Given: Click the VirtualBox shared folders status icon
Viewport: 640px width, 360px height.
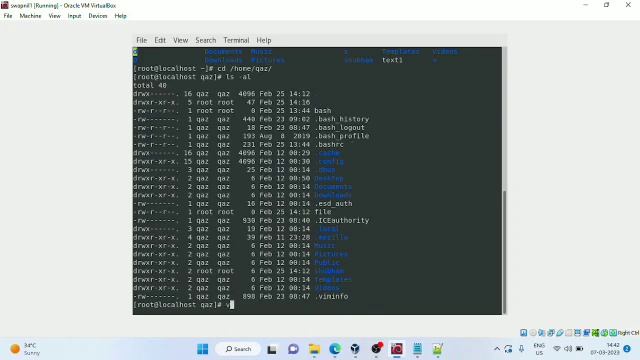Looking at the screenshot, I should click(569, 333).
